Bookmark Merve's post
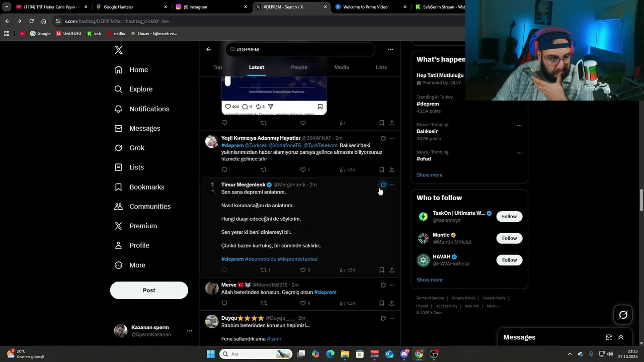The image size is (644, 362). (x=382, y=303)
